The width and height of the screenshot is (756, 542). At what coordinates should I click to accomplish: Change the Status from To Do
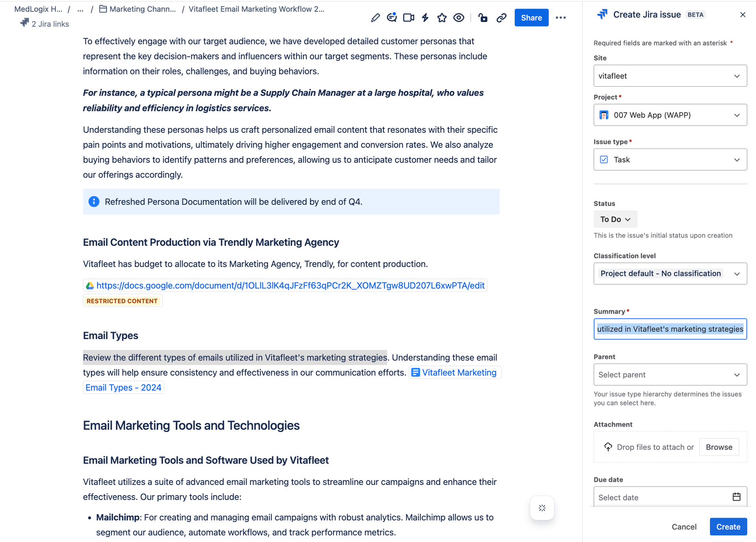615,219
